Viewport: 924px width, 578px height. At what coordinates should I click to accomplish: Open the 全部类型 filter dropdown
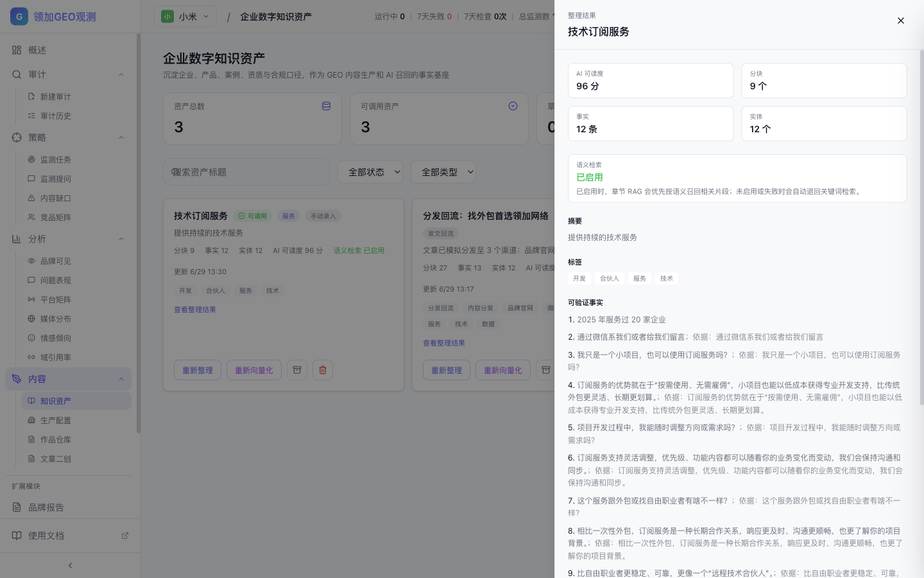[x=443, y=172]
